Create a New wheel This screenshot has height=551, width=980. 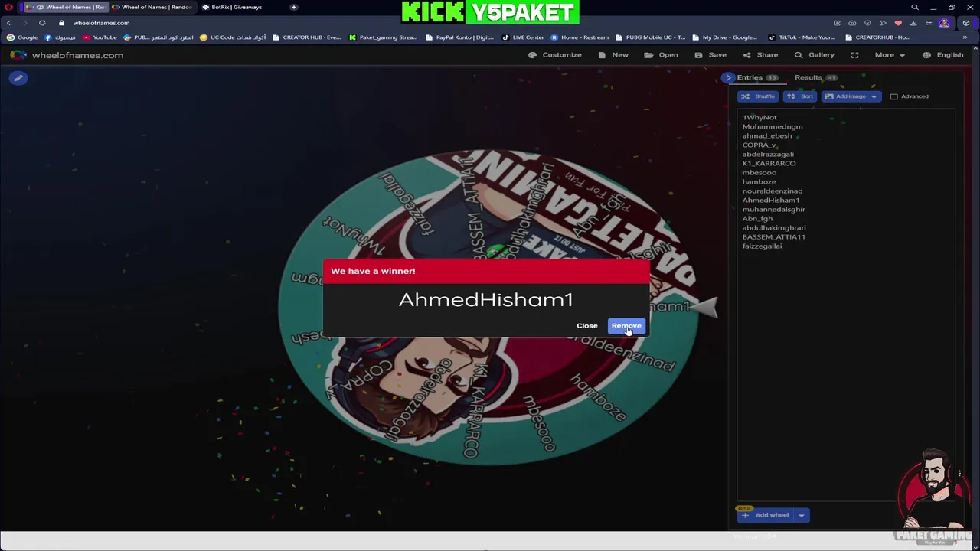[x=613, y=55]
